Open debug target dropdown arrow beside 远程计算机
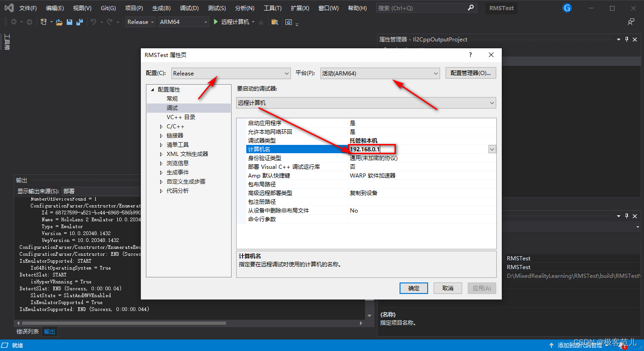Image resolution: width=644 pixels, height=351 pixels. [253, 22]
